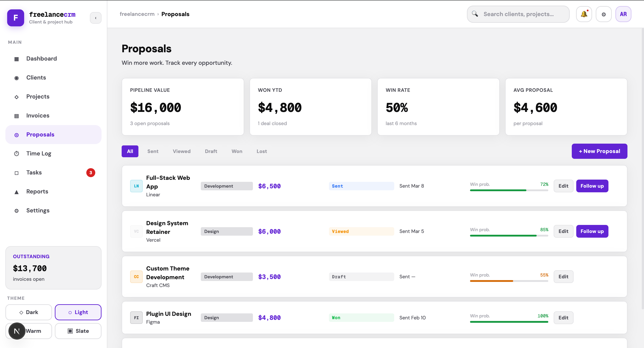Open the Dashboard section in the sidebar

point(42,59)
